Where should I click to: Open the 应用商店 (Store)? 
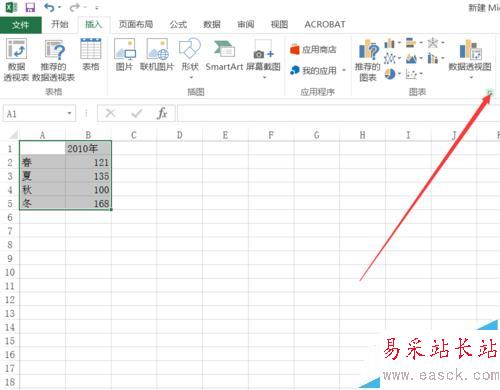(x=313, y=50)
